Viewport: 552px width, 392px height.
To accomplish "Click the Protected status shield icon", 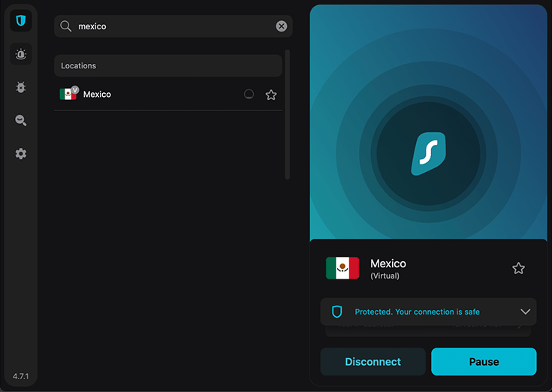I will coord(337,312).
